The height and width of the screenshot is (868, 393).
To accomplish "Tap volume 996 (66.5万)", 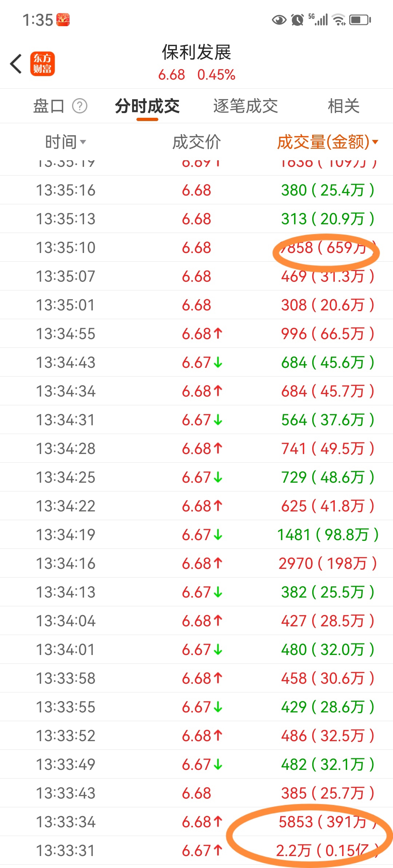I will click(x=328, y=334).
